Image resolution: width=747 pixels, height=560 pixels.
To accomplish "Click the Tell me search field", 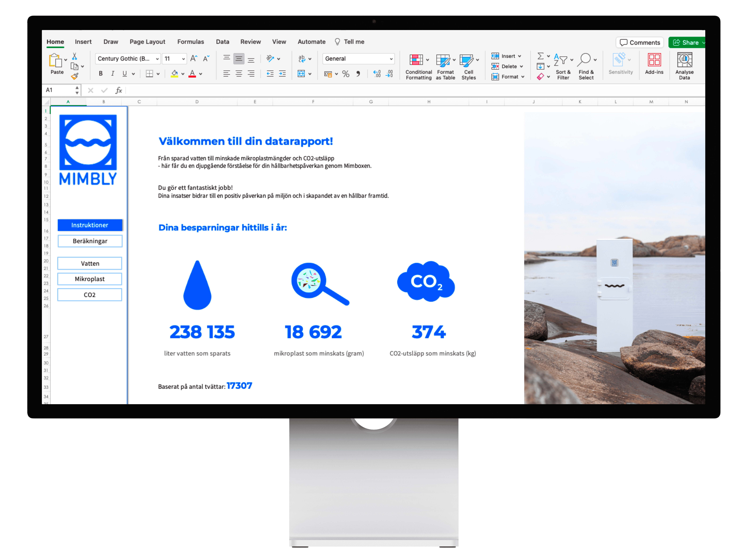I will point(350,42).
